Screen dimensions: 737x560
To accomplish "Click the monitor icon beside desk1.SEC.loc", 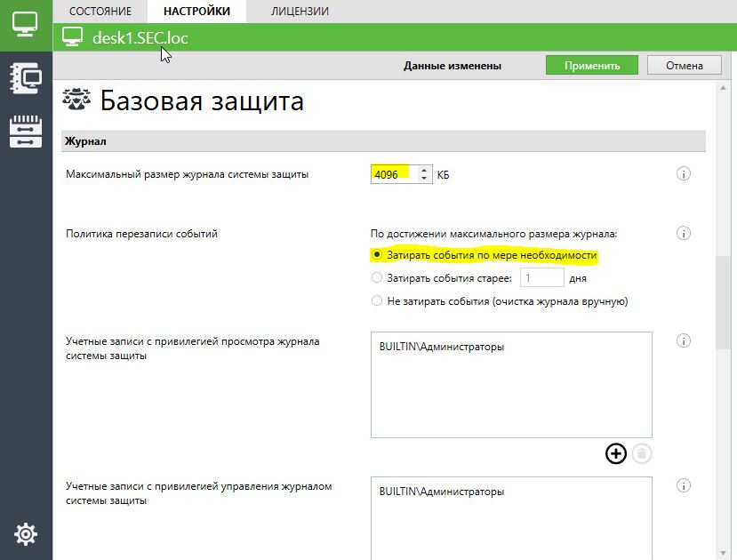I will tap(72, 37).
